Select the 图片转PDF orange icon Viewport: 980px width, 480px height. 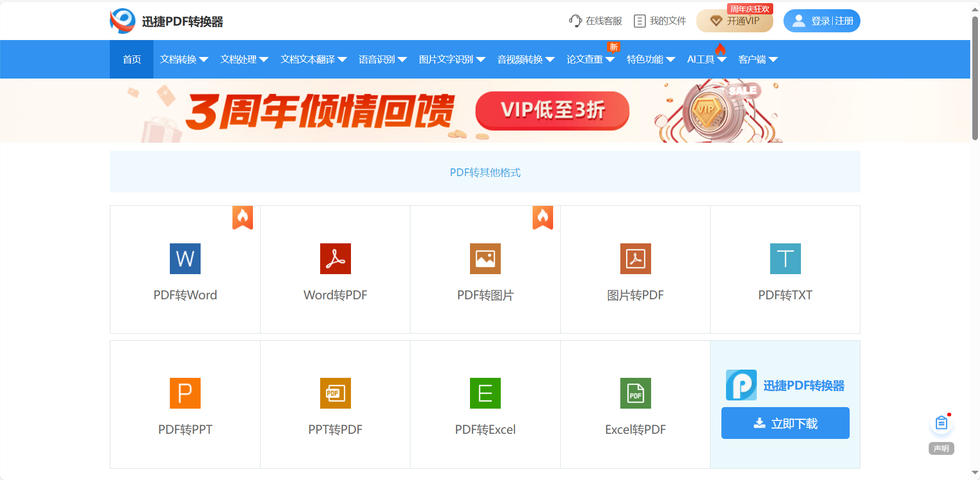pyautogui.click(x=636, y=259)
